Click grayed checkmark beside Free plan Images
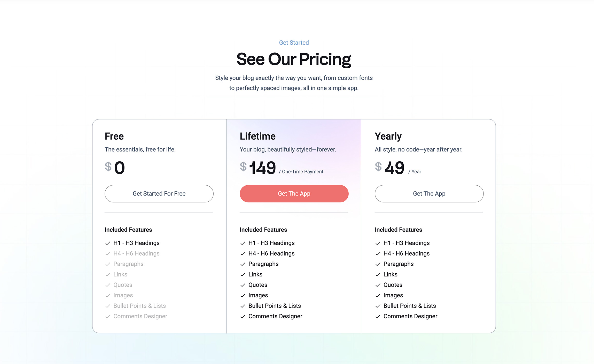 point(108,296)
